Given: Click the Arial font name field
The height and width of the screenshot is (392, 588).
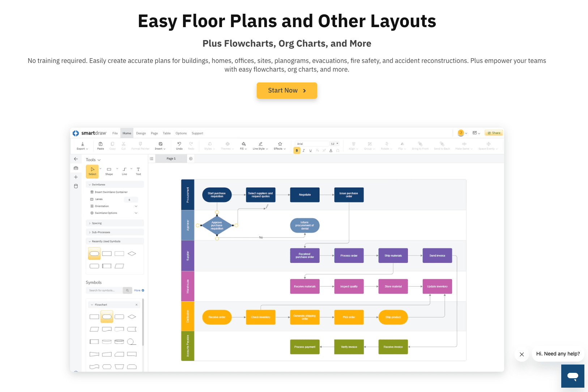Looking at the screenshot, I should [312, 144].
